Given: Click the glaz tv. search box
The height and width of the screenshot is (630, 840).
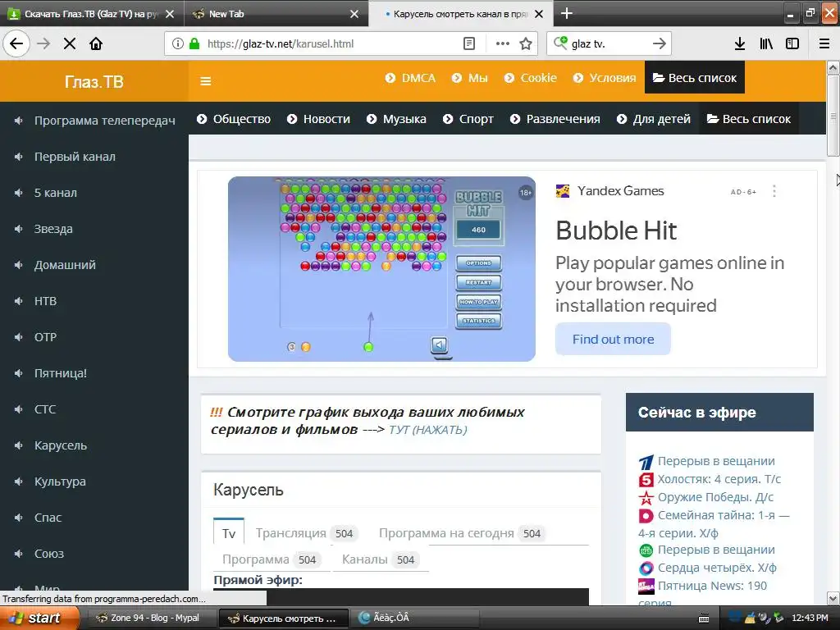Looking at the screenshot, I should pyautogui.click(x=608, y=44).
